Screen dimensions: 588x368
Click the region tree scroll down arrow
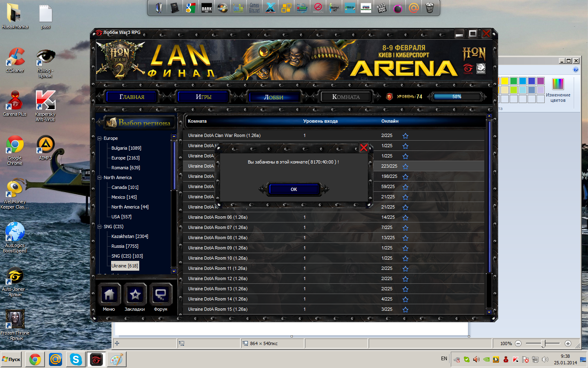pyautogui.click(x=174, y=271)
